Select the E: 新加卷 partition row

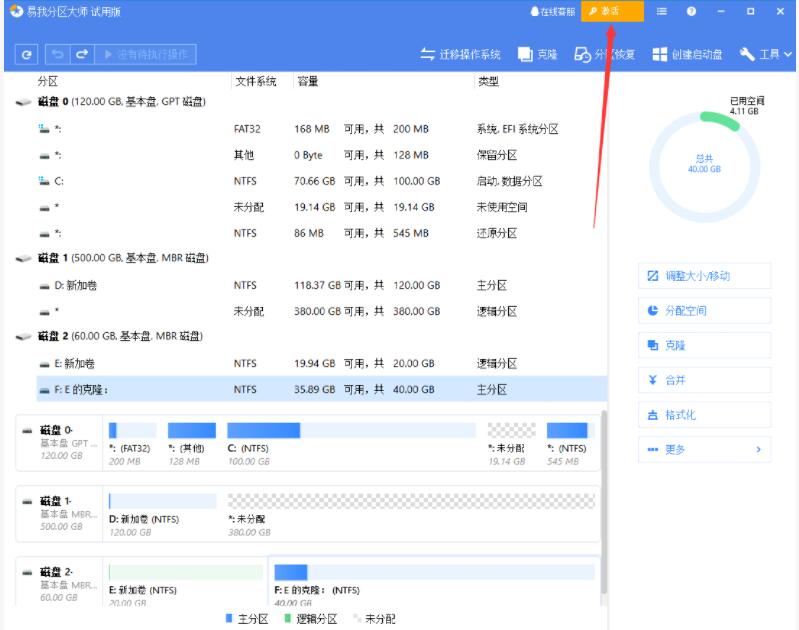click(x=322, y=363)
